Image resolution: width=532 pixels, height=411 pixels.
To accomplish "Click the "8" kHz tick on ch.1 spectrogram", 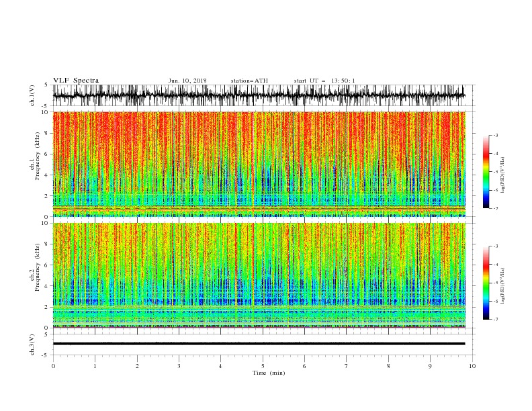I will point(47,133).
